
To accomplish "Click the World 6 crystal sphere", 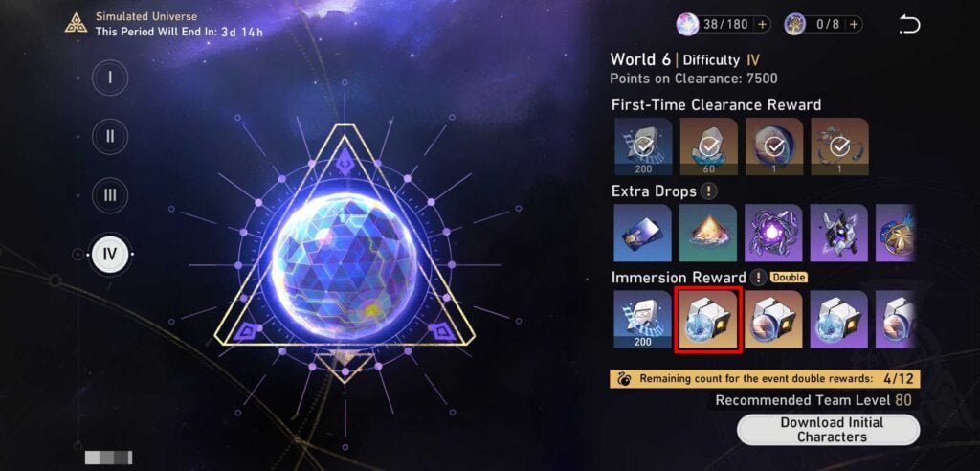I will (x=345, y=265).
